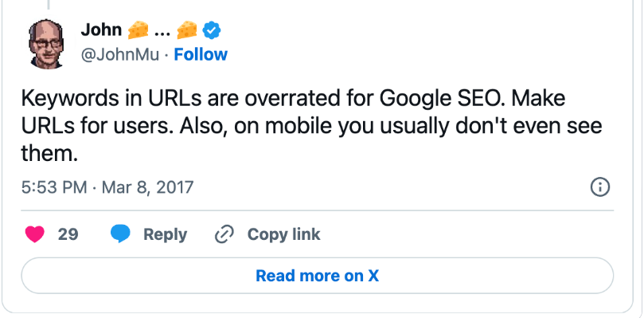Click the word 'them.' ending the tweet

tap(49, 154)
